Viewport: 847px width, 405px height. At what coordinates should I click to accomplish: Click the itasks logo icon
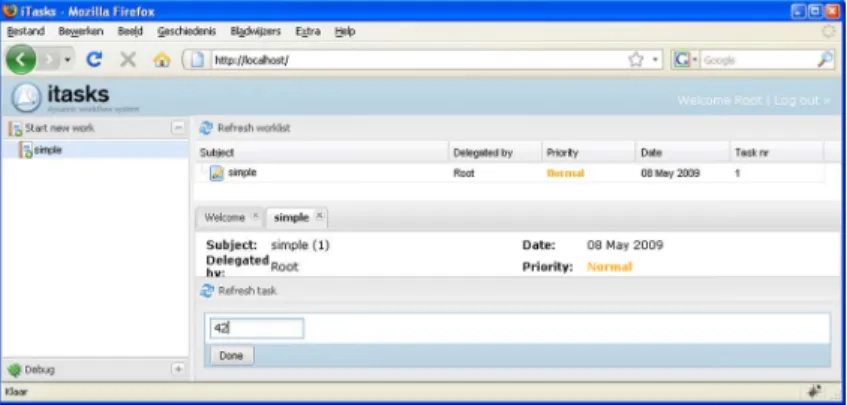point(26,98)
